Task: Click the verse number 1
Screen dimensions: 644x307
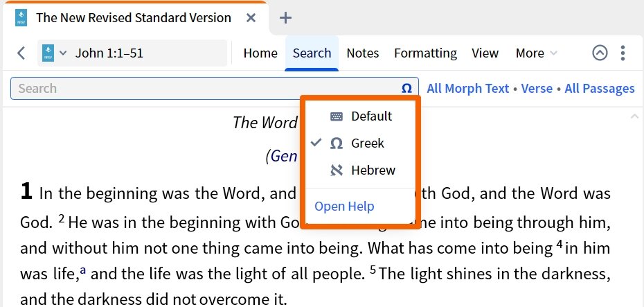Action: 26,191
